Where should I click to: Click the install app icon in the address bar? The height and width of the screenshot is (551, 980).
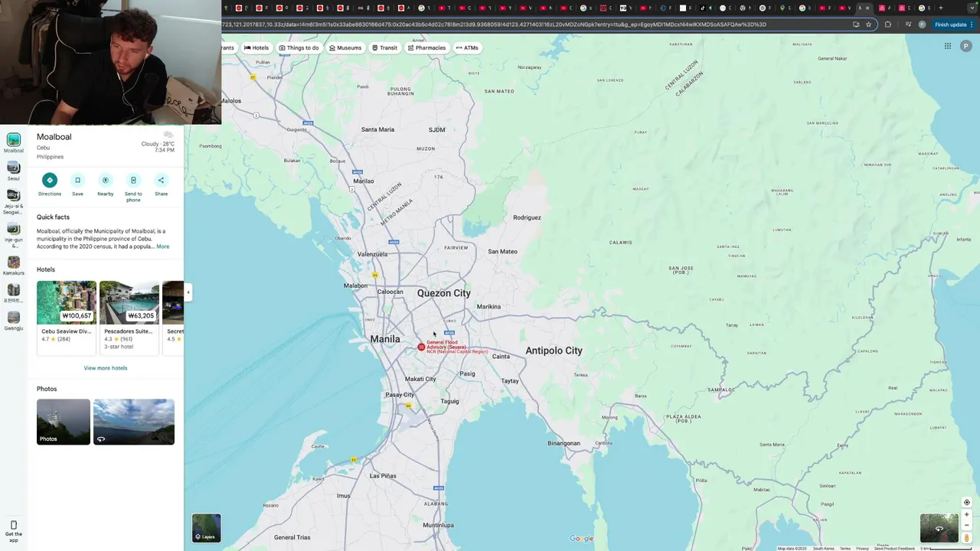pos(856,24)
